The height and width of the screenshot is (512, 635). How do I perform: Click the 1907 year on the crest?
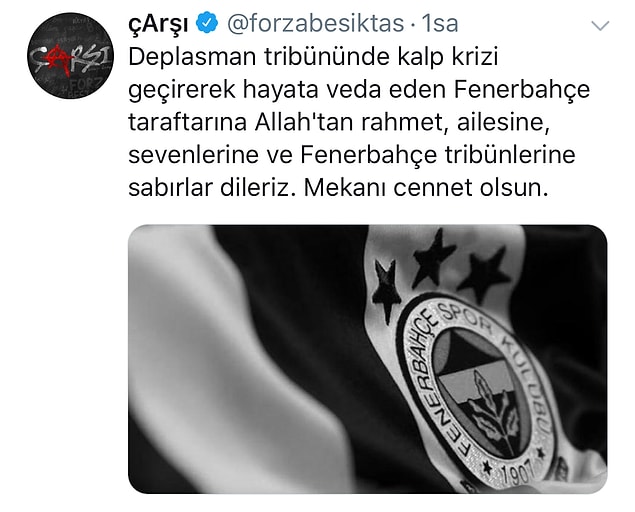click(x=518, y=472)
